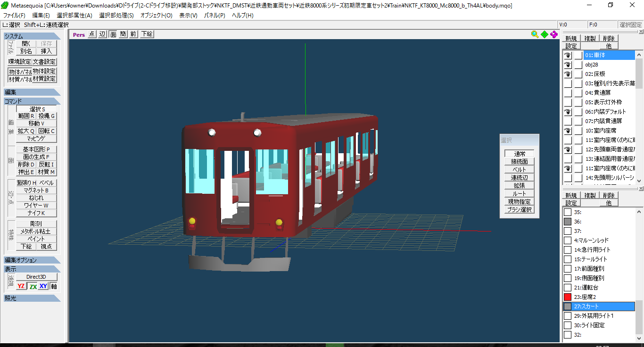Toggle 前 front display in viewport header
Image resolution: width=644 pixels, height=347 pixels.
[133, 34]
